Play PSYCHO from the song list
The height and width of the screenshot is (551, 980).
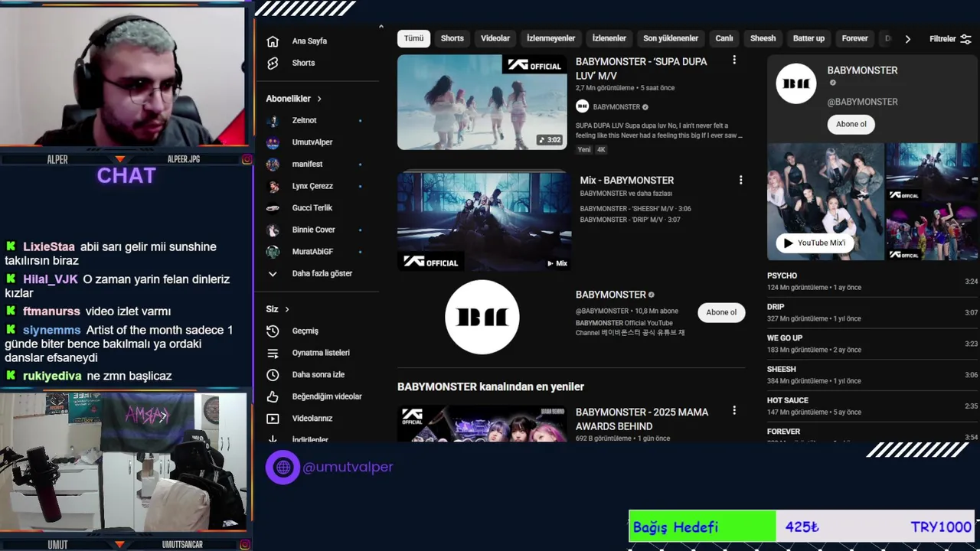pyautogui.click(x=872, y=281)
